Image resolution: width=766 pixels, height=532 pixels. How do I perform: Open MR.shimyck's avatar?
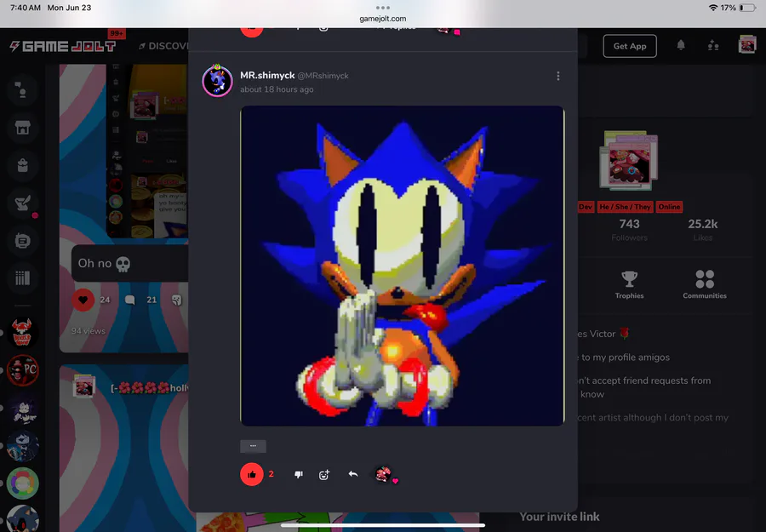(x=217, y=81)
